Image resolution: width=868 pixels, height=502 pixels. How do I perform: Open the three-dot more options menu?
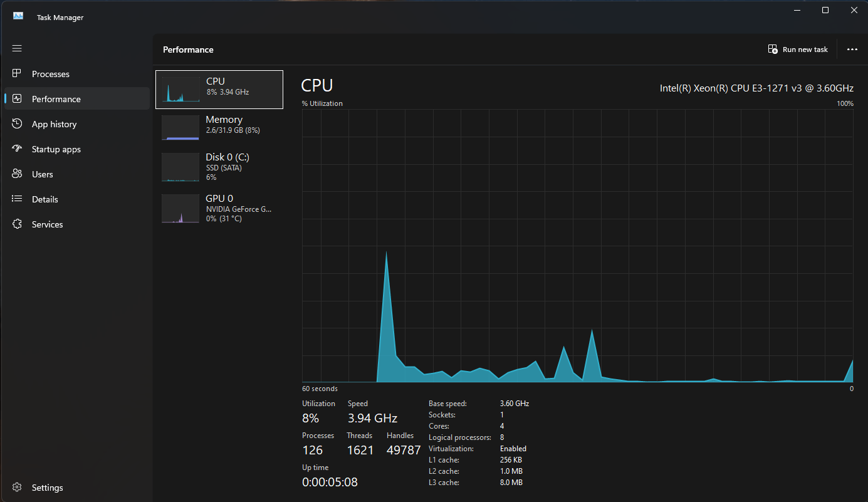pos(852,50)
